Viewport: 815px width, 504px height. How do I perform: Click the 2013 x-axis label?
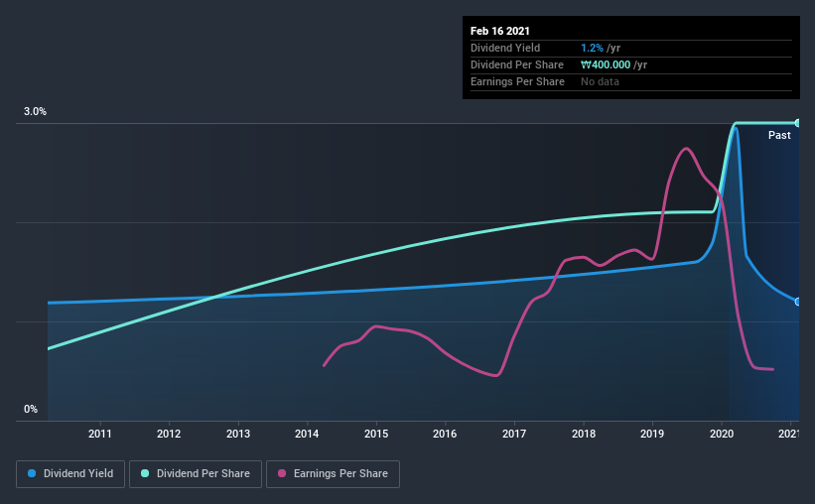click(x=238, y=434)
